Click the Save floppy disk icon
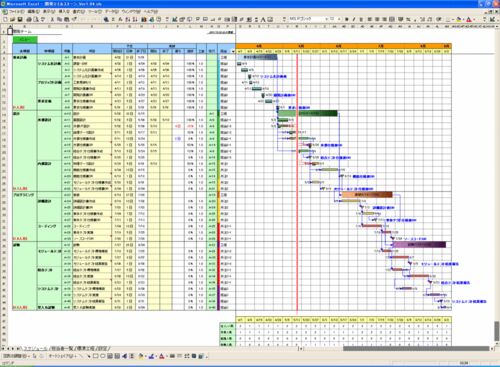The height and width of the screenshot is (367, 500). tap(20, 19)
